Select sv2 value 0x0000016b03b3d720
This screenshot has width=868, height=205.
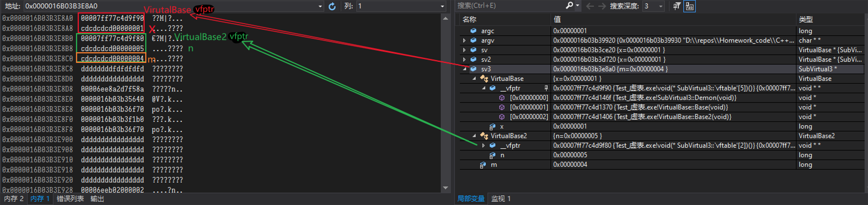coord(673,59)
